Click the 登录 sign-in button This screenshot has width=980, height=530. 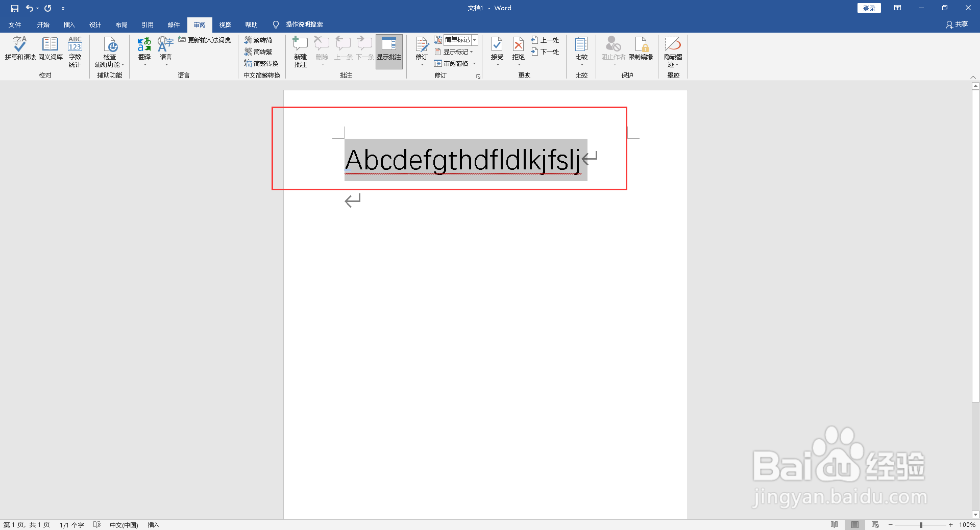pyautogui.click(x=869, y=8)
